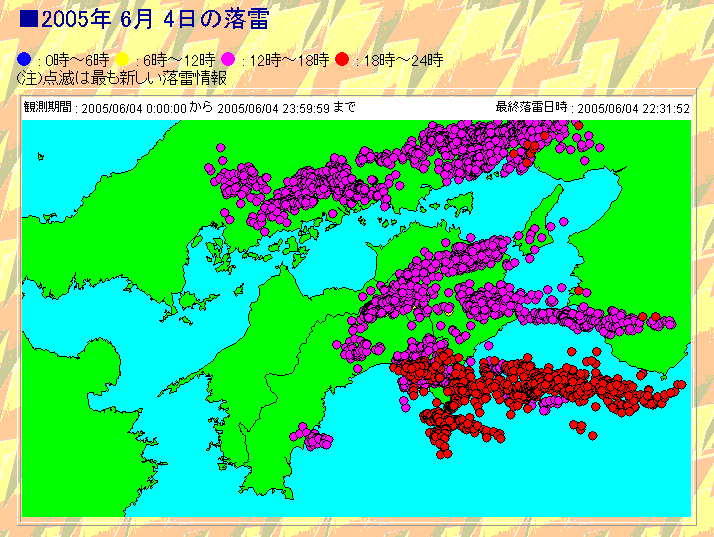The width and height of the screenshot is (714, 537).
Task: Click the small island below the Okayama coast
Action: pyautogui.click(x=458, y=206)
